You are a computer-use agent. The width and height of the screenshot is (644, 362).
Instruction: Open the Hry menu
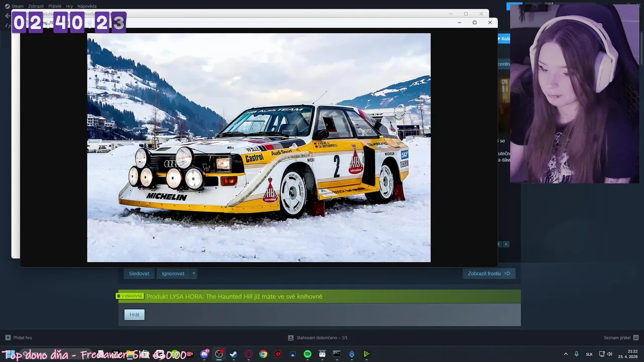(x=69, y=6)
